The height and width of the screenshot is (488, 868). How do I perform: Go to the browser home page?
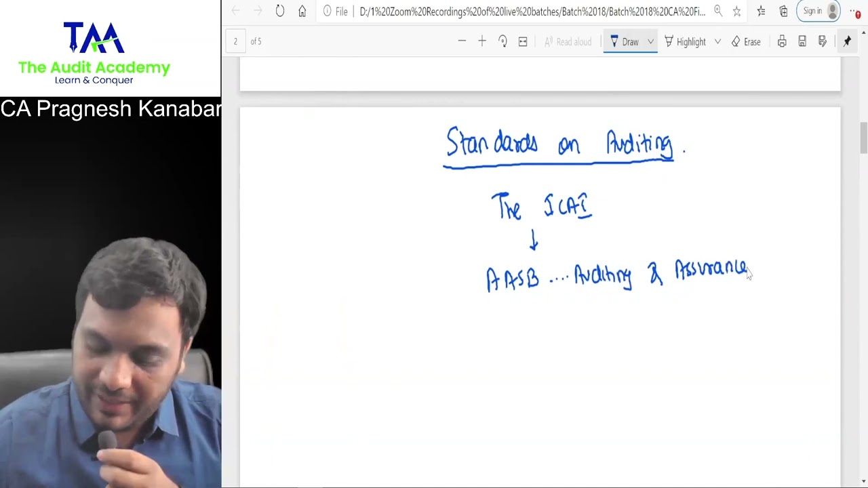coord(302,11)
